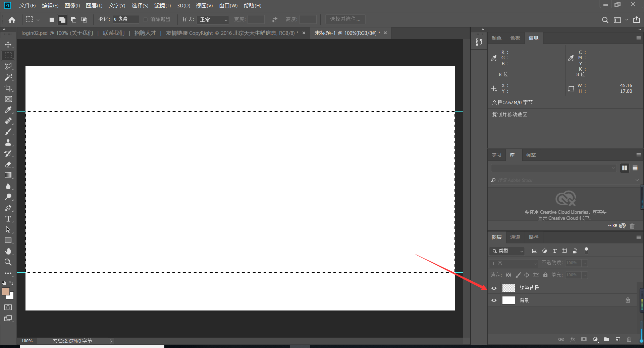The image size is (644, 348).
Task: Select the Magic Wand tool
Action: coord(8,77)
